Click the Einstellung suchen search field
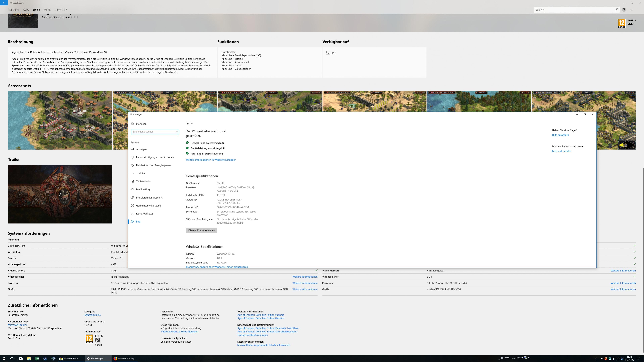The image size is (644, 362). pos(154,132)
